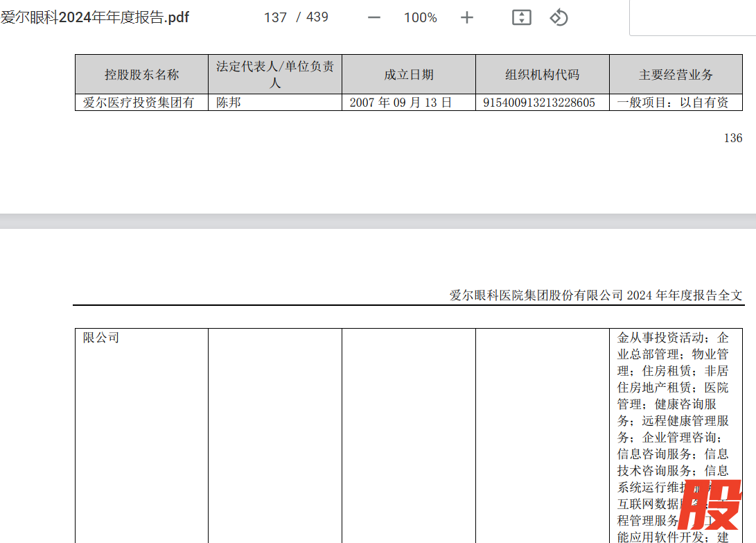This screenshot has height=543, width=756.
Task: Click the 成立日期 column header
Action: (x=409, y=75)
